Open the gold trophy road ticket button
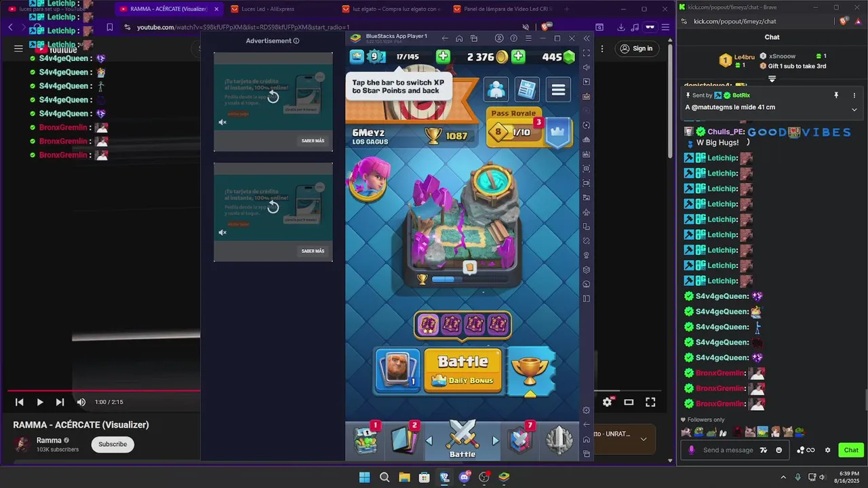 click(x=531, y=370)
